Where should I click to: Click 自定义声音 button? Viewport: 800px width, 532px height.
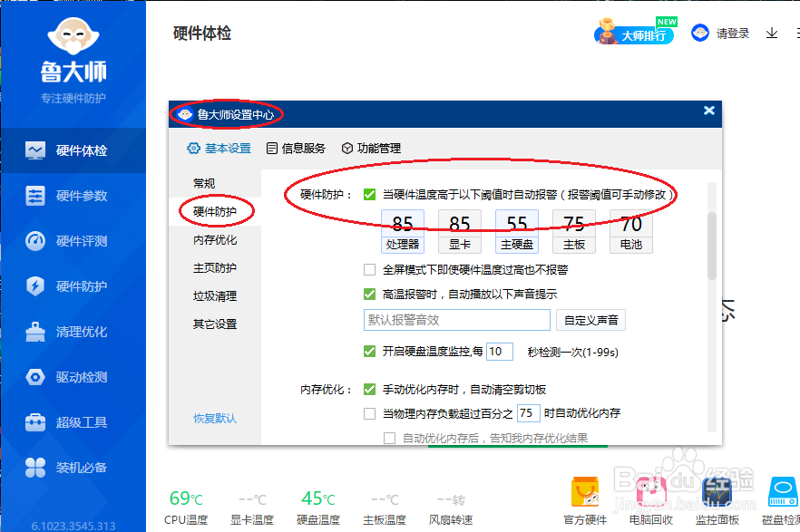(590, 320)
